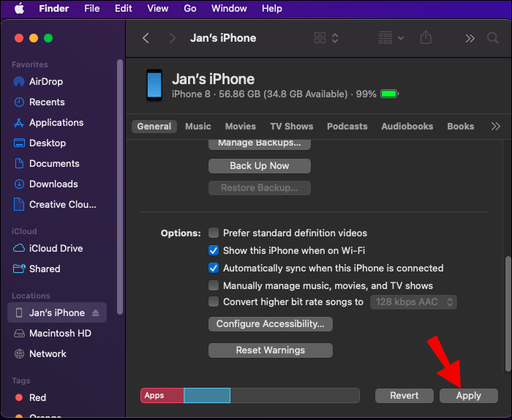Click the blue storage bar segment
The image size is (512, 420).
point(207,396)
